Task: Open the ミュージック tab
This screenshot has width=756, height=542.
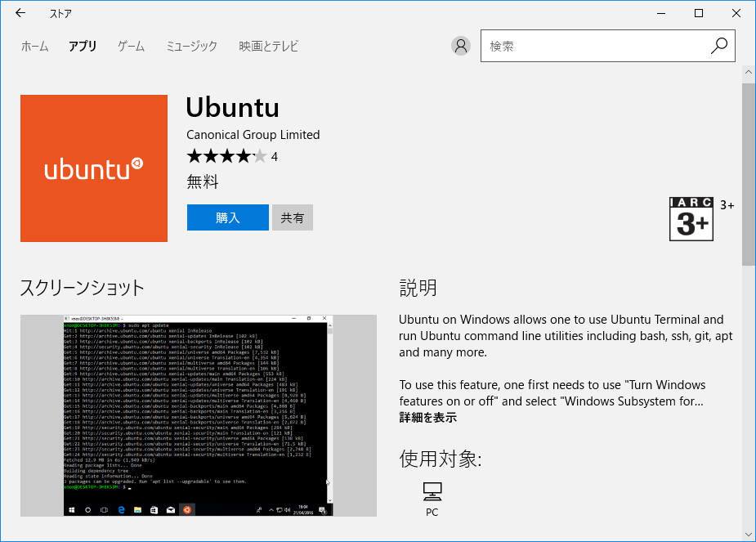Action: (190, 47)
